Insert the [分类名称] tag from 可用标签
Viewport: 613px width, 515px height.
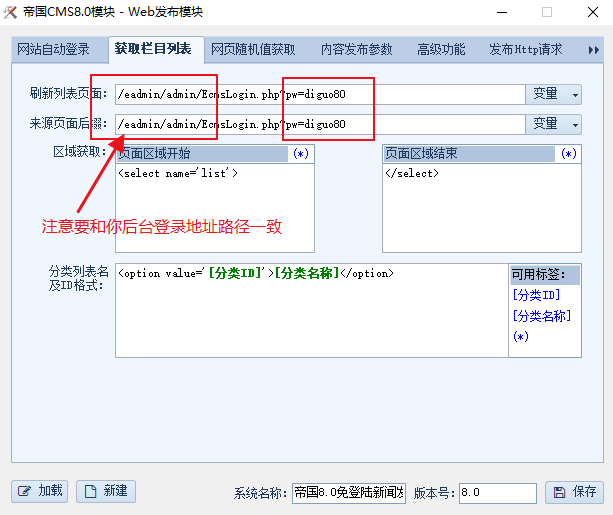541,316
